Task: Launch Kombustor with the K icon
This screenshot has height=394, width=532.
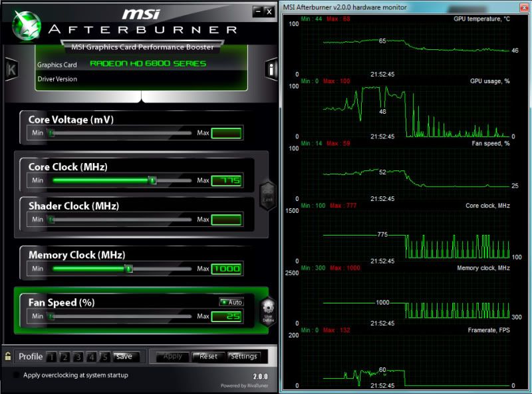Action: point(11,70)
